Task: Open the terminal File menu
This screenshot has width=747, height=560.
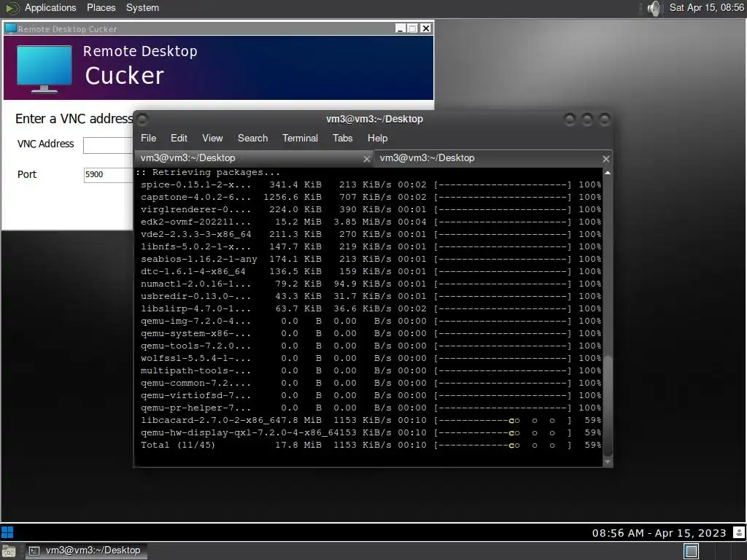Action: [148, 138]
